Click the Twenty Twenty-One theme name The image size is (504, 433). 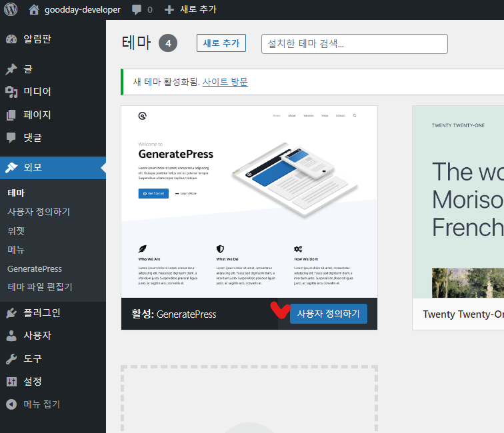click(463, 314)
